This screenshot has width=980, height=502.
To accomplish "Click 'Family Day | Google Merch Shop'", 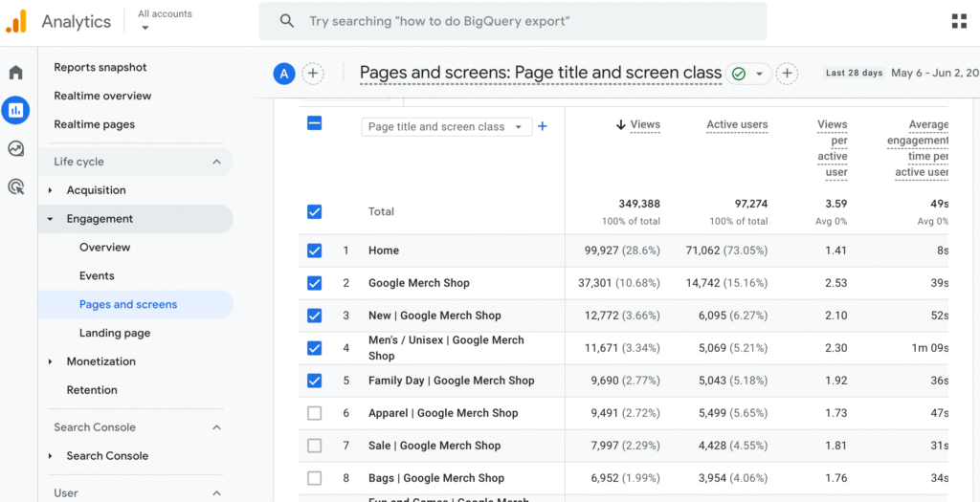I will (x=452, y=381).
